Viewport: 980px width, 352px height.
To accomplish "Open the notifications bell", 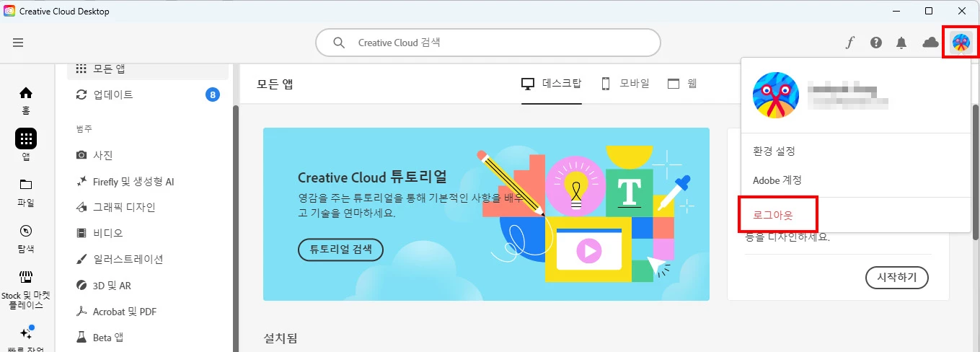I will 901,43.
